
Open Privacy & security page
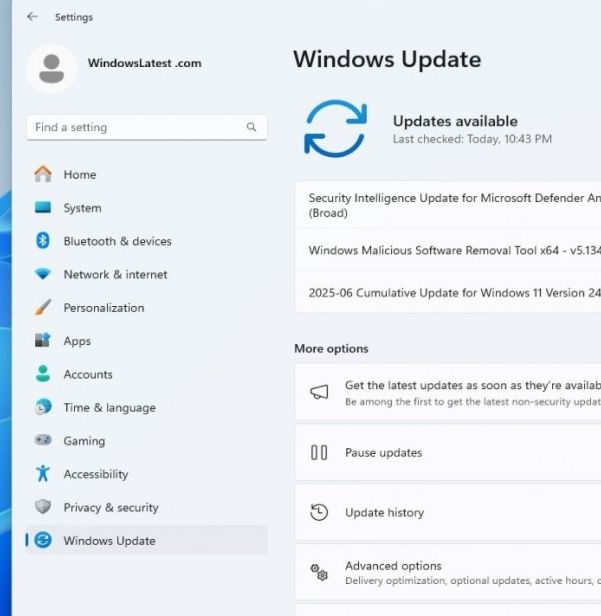click(147, 507)
